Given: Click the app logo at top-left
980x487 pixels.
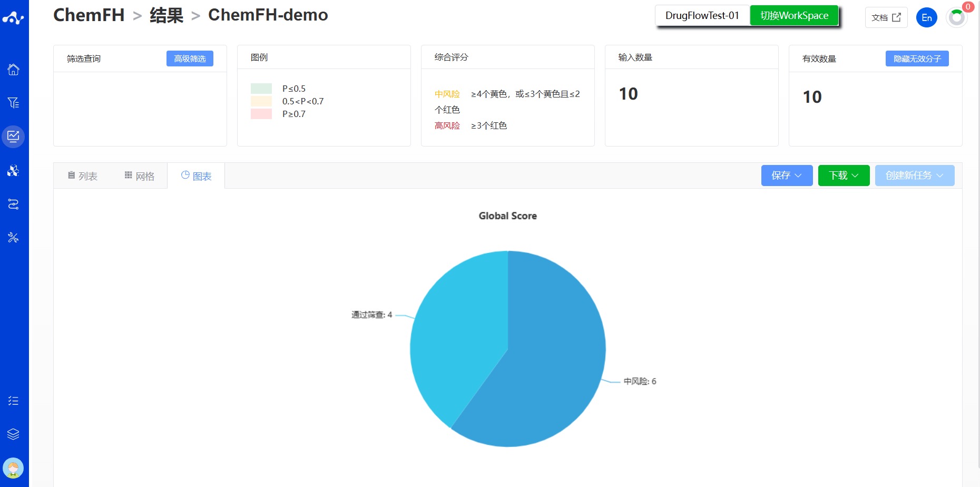Looking at the screenshot, I should click(x=13, y=18).
